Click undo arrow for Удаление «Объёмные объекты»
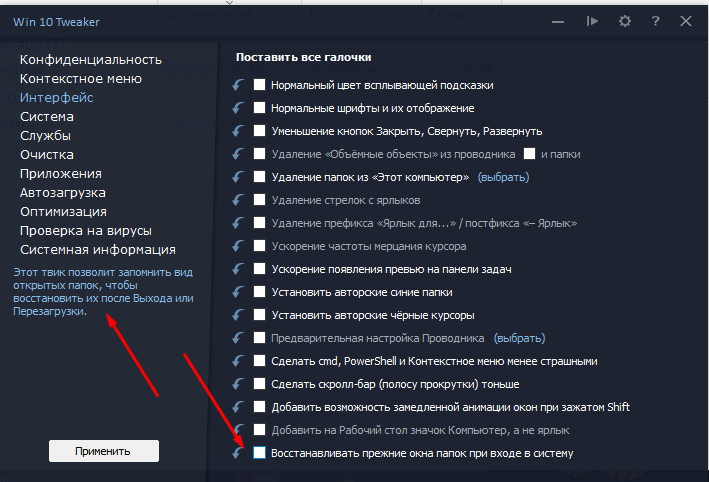 pos(238,154)
